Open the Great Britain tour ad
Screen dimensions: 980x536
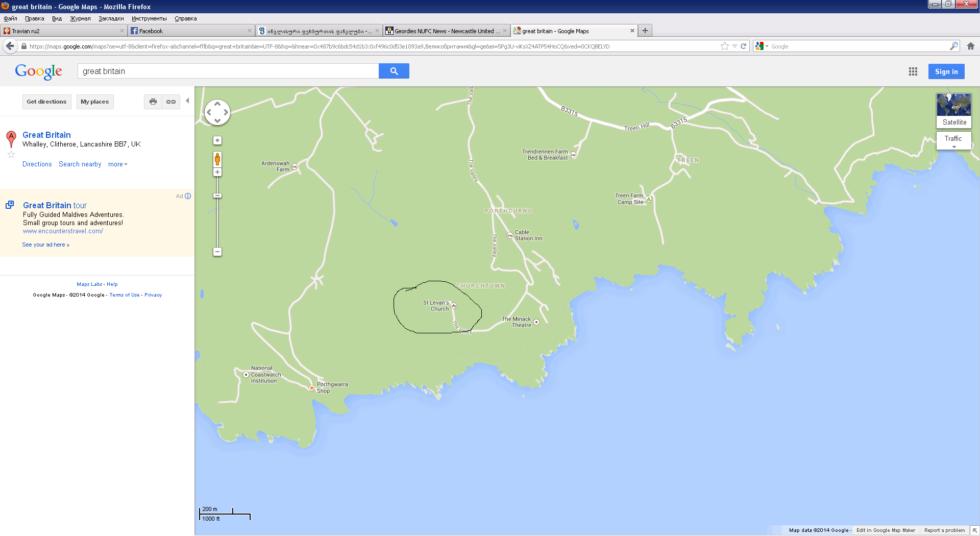(55, 205)
